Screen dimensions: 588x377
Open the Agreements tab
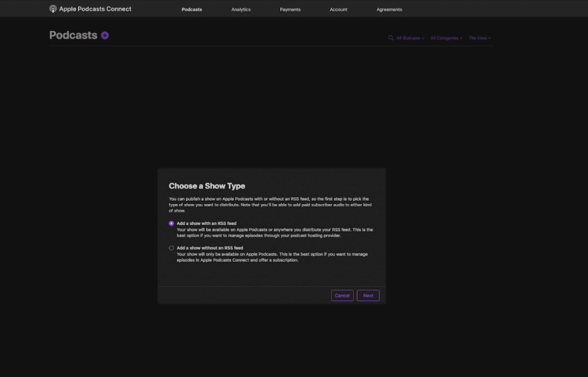[x=389, y=9]
